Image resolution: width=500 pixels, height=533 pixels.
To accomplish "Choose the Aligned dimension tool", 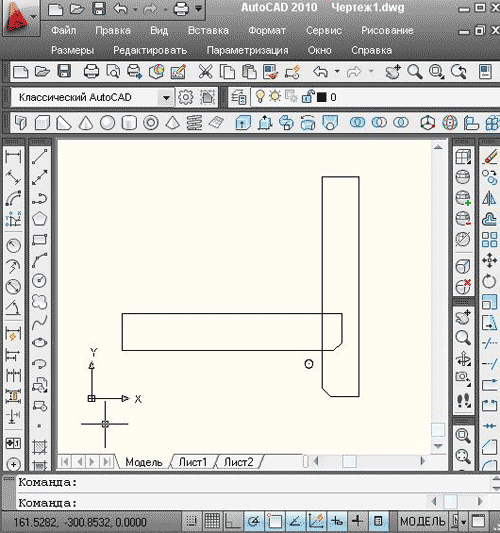I will [13, 177].
